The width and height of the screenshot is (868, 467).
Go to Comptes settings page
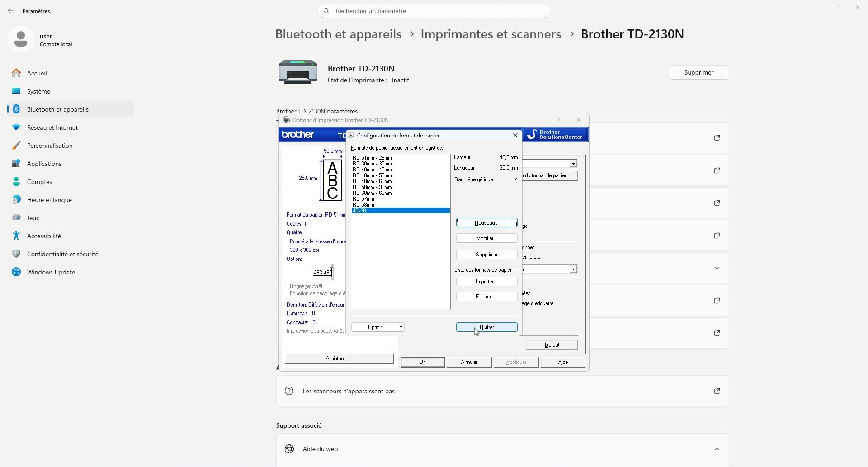[x=71, y=182]
